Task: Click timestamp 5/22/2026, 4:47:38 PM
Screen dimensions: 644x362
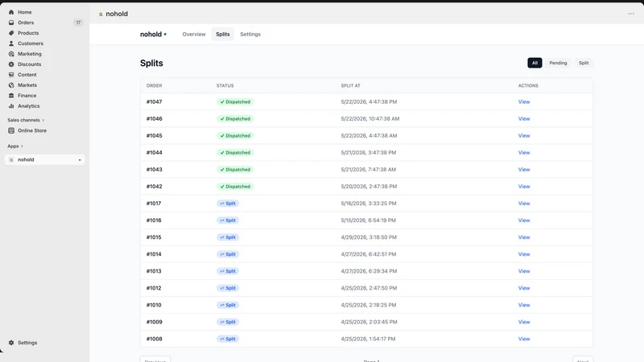Action: [x=369, y=102]
